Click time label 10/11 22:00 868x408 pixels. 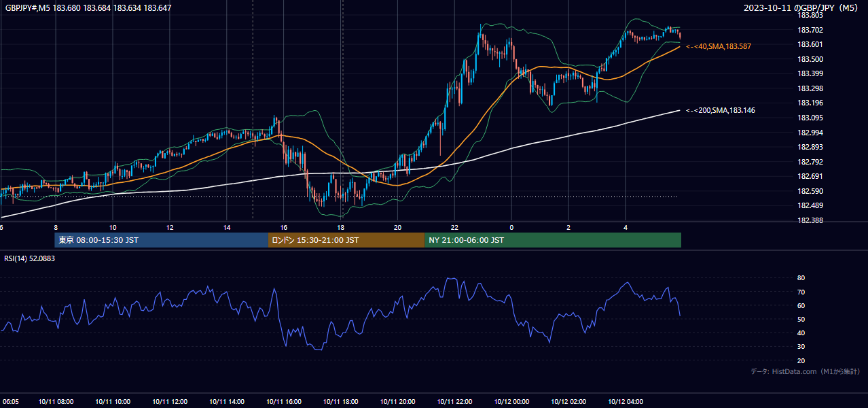[x=455, y=402]
